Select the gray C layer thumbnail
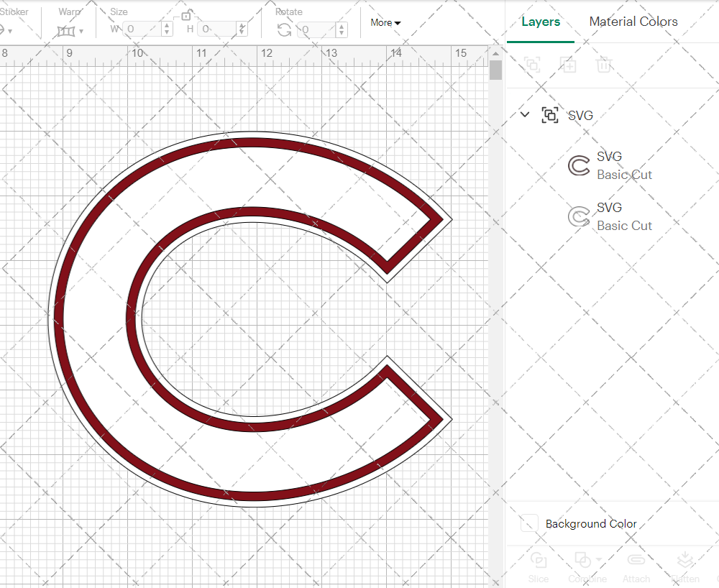The height and width of the screenshot is (588, 719). (579, 216)
